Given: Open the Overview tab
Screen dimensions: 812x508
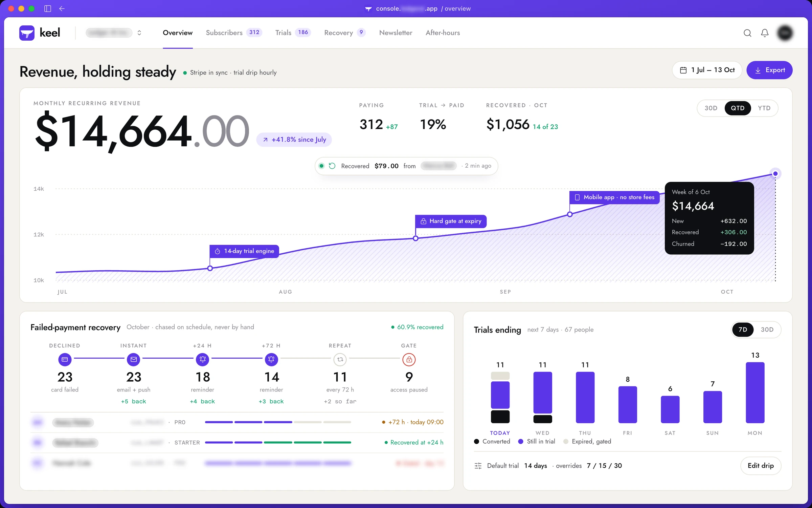Looking at the screenshot, I should pyautogui.click(x=178, y=33).
